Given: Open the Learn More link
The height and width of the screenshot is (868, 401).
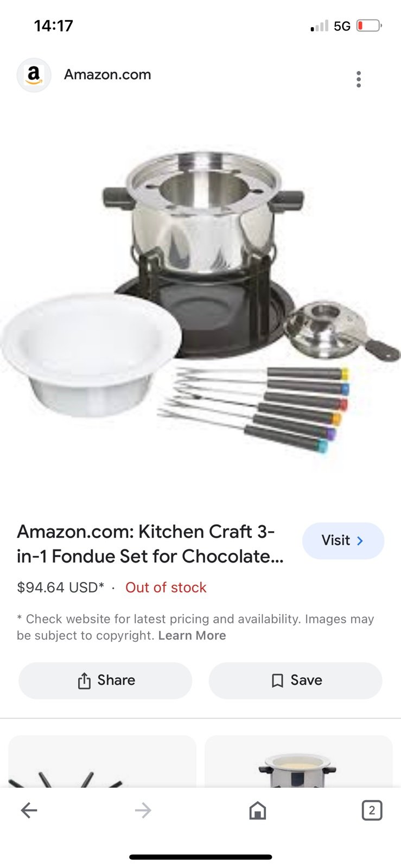Looking at the screenshot, I should (x=192, y=635).
